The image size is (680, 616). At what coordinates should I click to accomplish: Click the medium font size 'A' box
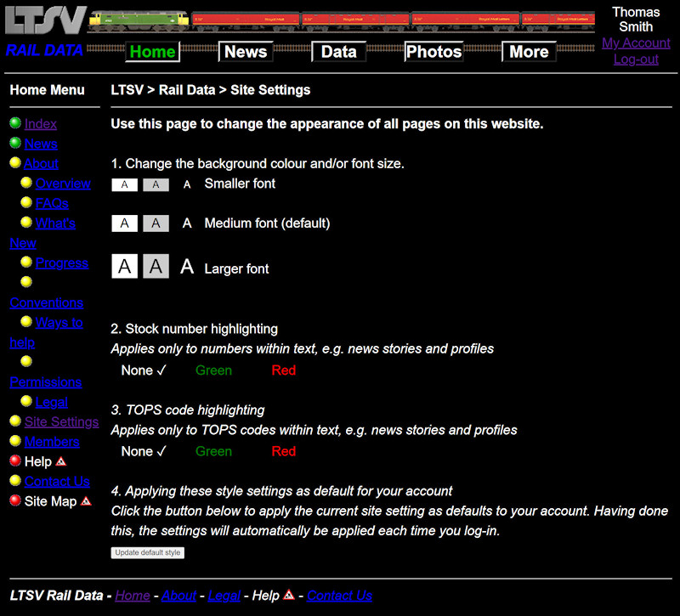coord(124,223)
